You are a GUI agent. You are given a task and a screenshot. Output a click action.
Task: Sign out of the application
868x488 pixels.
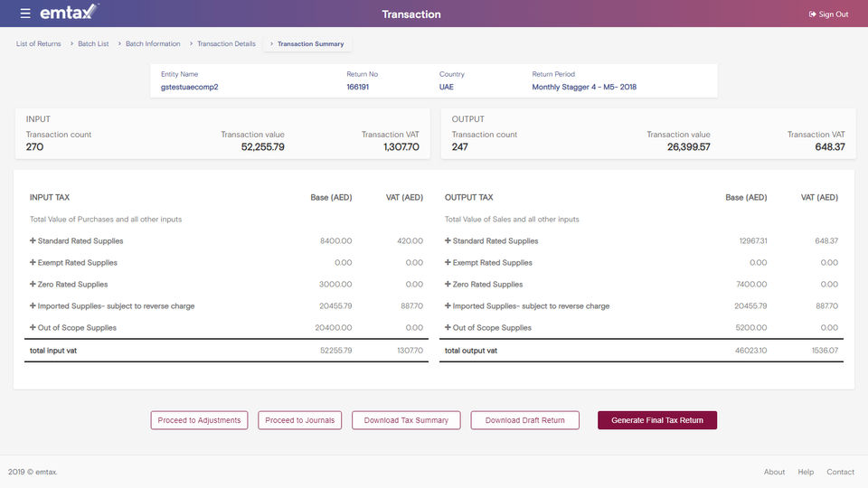[828, 14]
